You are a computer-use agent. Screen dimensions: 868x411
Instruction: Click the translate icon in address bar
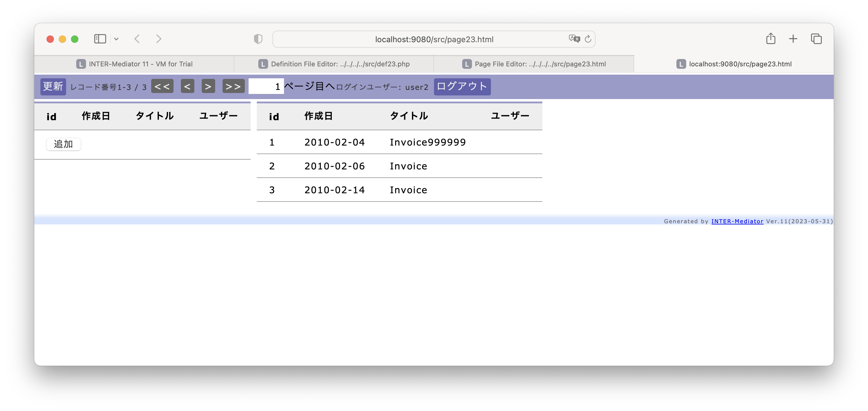tap(574, 39)
